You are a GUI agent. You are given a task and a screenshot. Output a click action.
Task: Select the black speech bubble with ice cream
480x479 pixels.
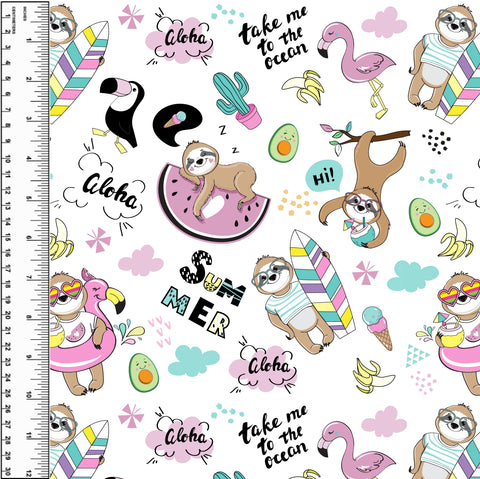(x=177, y=125)
